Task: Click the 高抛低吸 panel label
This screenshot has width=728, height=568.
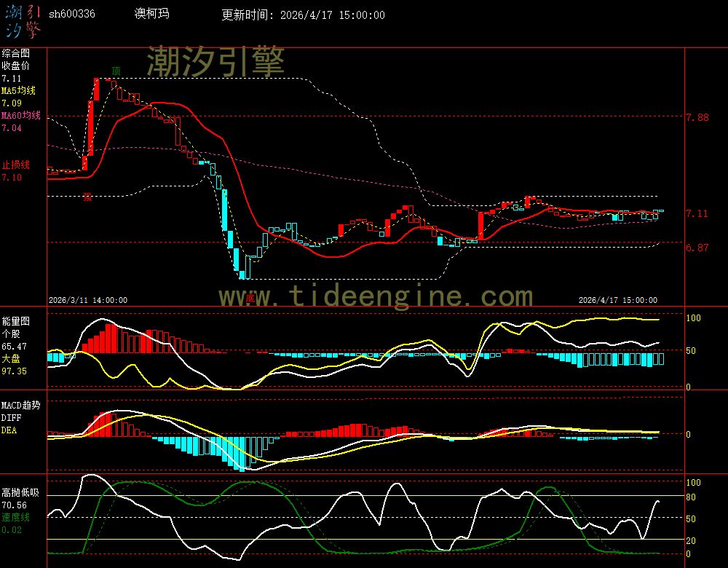Action: coord(20,492)
